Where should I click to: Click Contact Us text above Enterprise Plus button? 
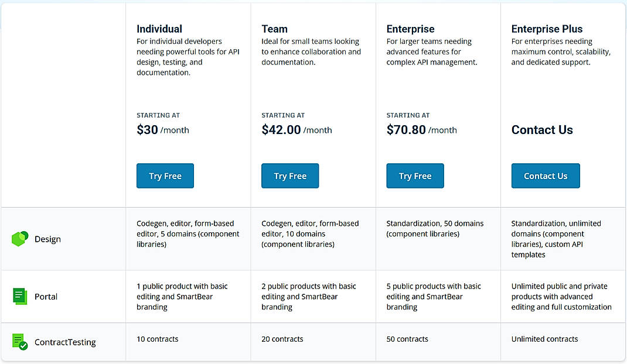point(542,130)
